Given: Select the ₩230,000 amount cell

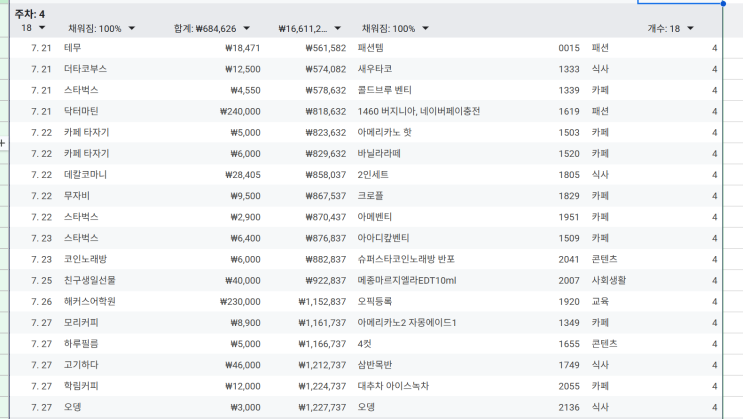Looking at the screenshot, I should coord(240,301).
